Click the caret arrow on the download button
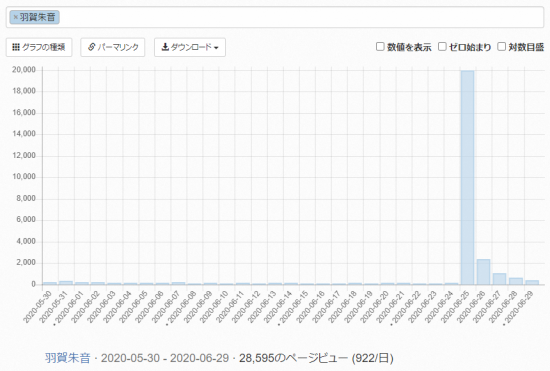The image size is (550, 371). pos(216,48)
